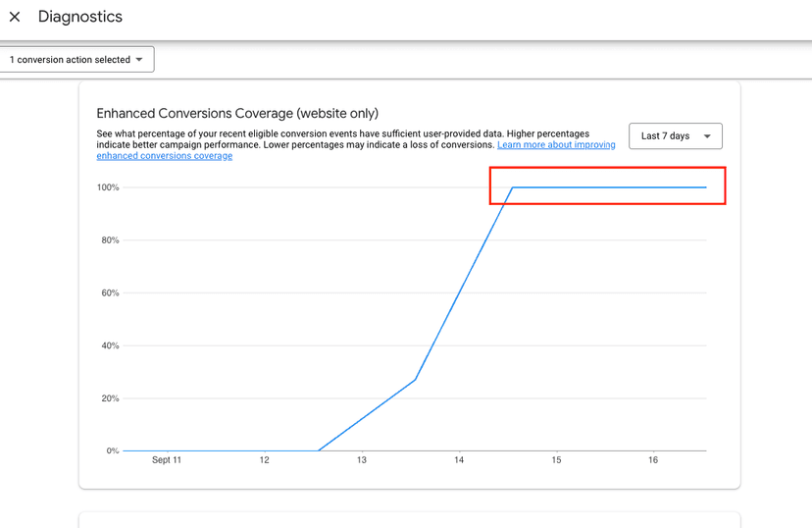Image resolution: width=812 pixels, height=528 pixels.
Task: Click the 0% y-axis label
Action: click(x=113, y=450)
